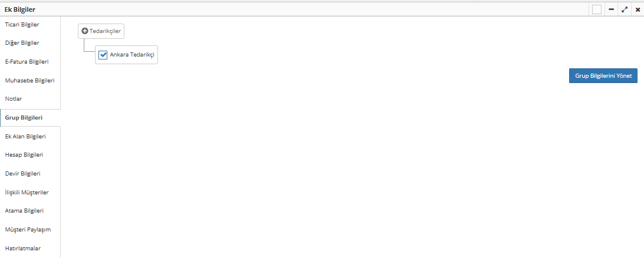
Task: Click the white square icon in header
Action: tap(597, 9)
